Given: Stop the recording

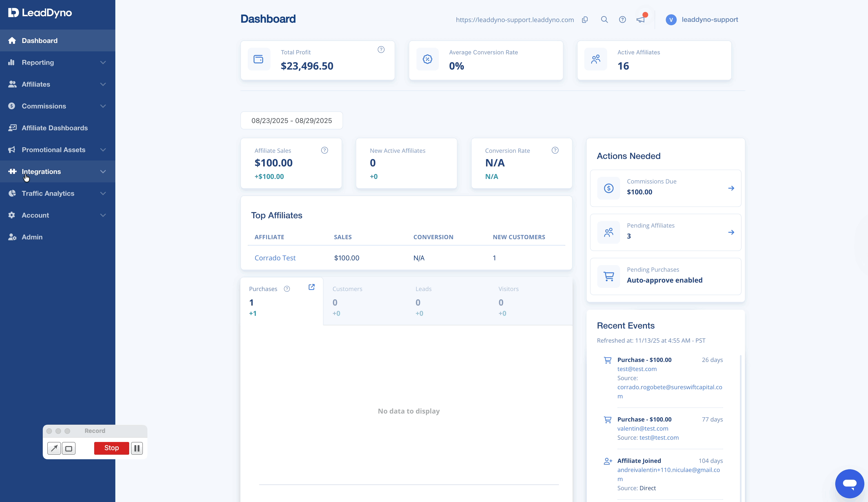Looking at the screenshot, I should [112, 448].
